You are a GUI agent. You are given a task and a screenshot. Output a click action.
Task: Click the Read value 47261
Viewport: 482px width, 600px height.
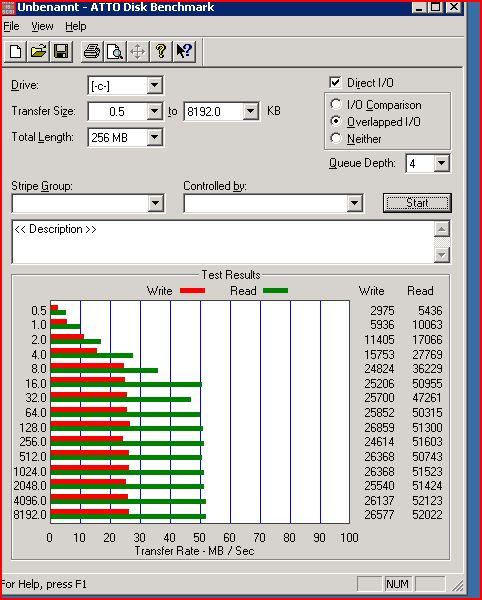coord(427,398)
